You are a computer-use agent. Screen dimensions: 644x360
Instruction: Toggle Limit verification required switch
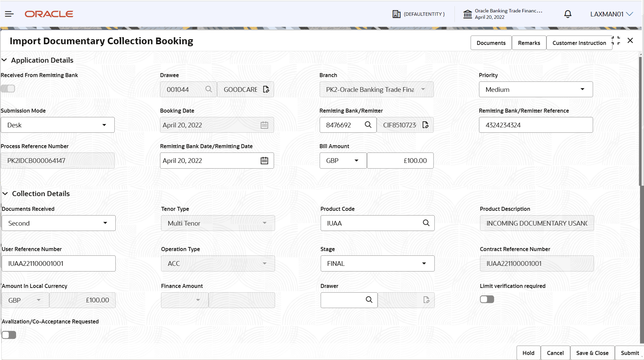[x=487, y=299]
